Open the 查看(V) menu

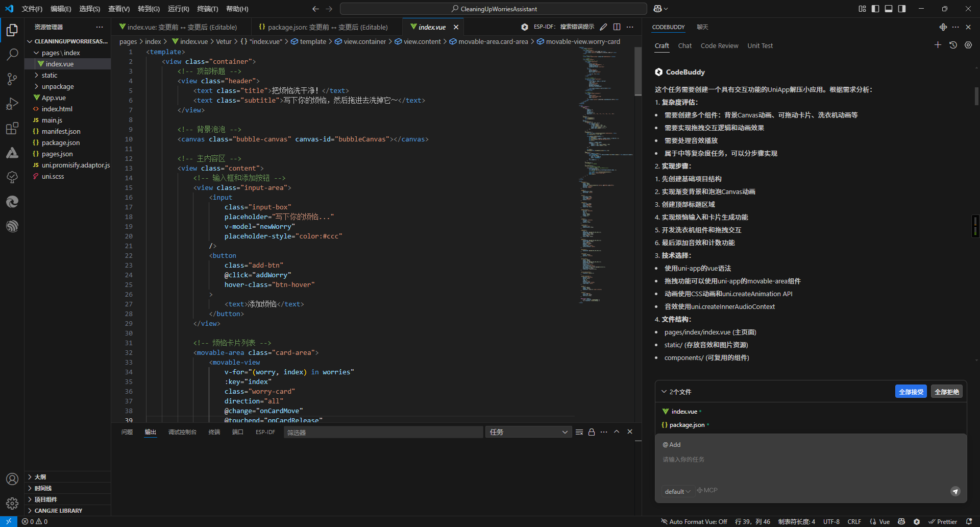tap(119, 9)
